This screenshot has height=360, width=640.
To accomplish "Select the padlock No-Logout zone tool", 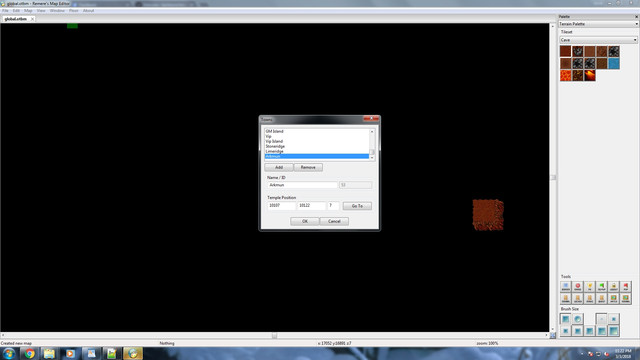I will tap(613, 287).
